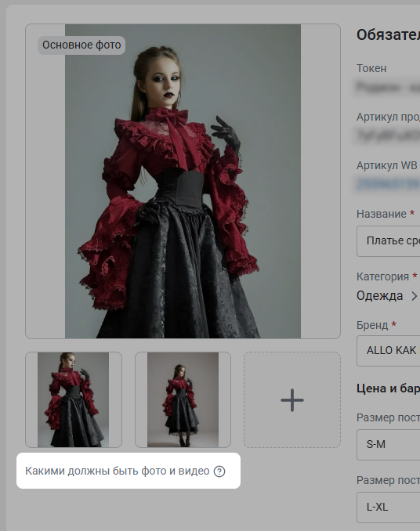Open the question mark help icon
420x531 pixels.
pos(219,471)
